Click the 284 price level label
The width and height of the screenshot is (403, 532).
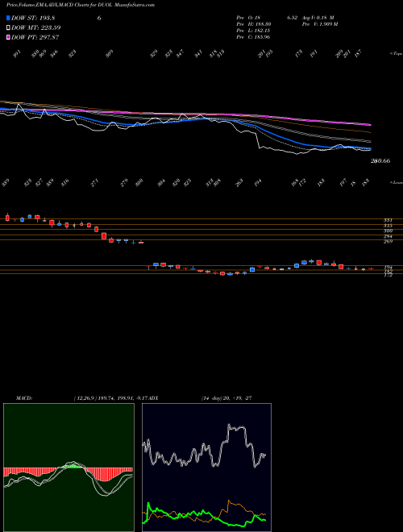click(388, 236)
